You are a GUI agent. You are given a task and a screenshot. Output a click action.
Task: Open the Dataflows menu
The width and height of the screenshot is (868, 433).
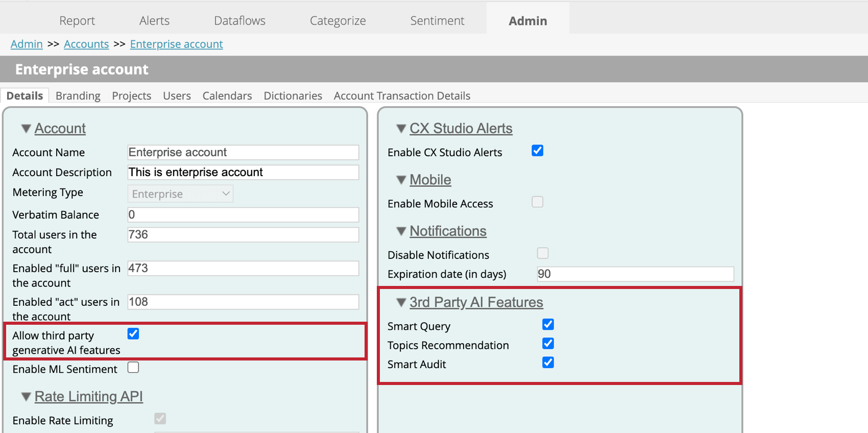[239, 21]
